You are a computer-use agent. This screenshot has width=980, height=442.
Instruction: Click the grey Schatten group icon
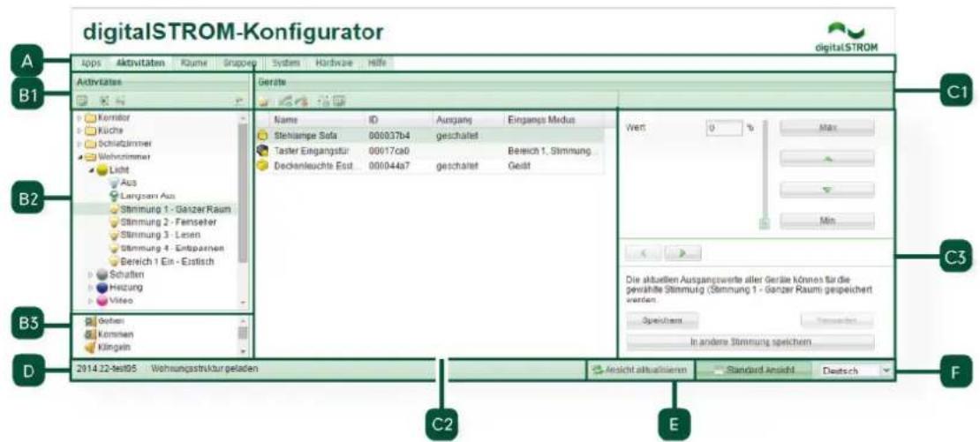click(102, 274)
